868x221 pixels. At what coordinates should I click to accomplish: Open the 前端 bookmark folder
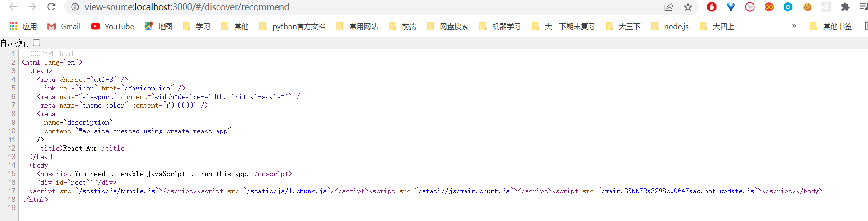tap(402, 26)
